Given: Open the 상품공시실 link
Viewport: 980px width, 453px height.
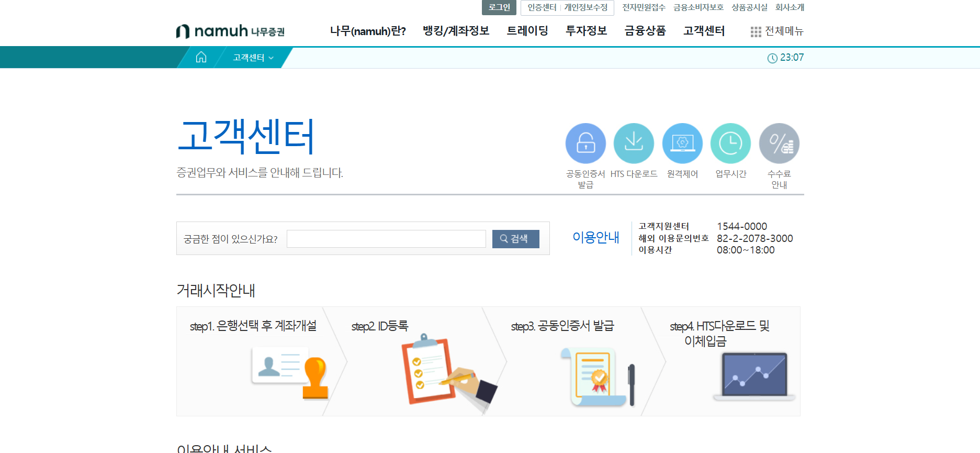Looking at the screenshot, I should click(x=749, y=7).
